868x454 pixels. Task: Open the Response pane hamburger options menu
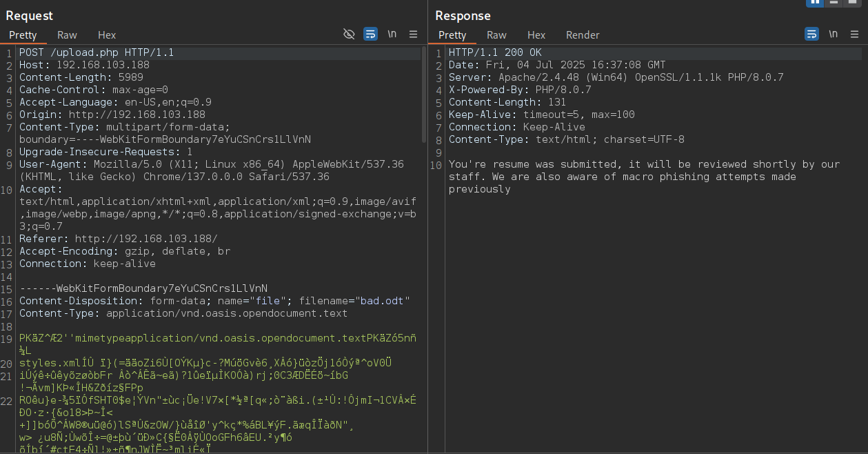[854, 34]
